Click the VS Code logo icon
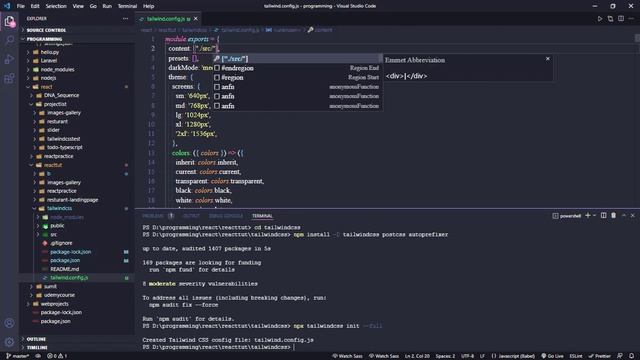Image resolution: width=640 pixels, height=360 pixels. tap(7, 6)
